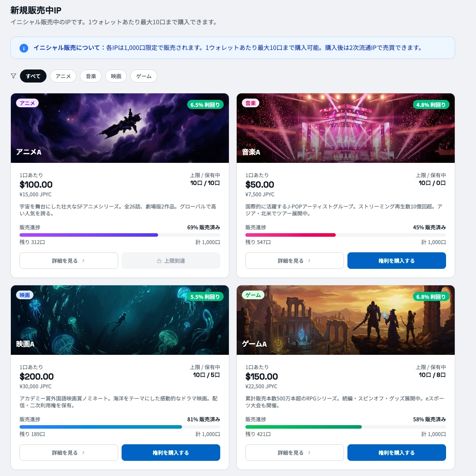
Task: Click 権利を購入する for ゲームA
Action: (x=397, y=453)
